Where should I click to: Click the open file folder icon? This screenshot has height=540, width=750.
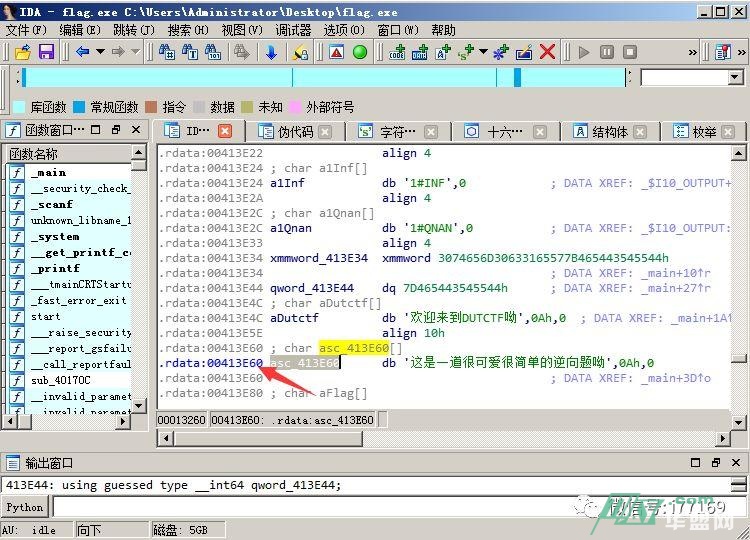click(x=22, y=52)
